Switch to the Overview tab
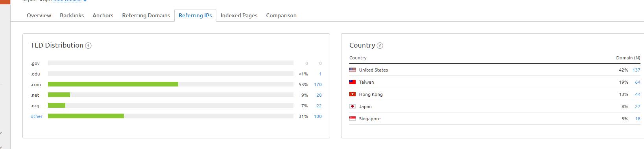Image resolution: width=644 pixels, height=149 pixels. (39, 15)
